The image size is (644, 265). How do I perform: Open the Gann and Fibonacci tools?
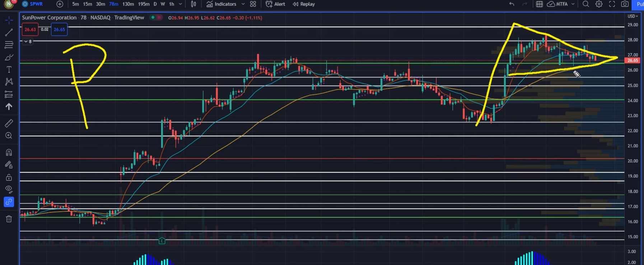click(x=9, y=45)
